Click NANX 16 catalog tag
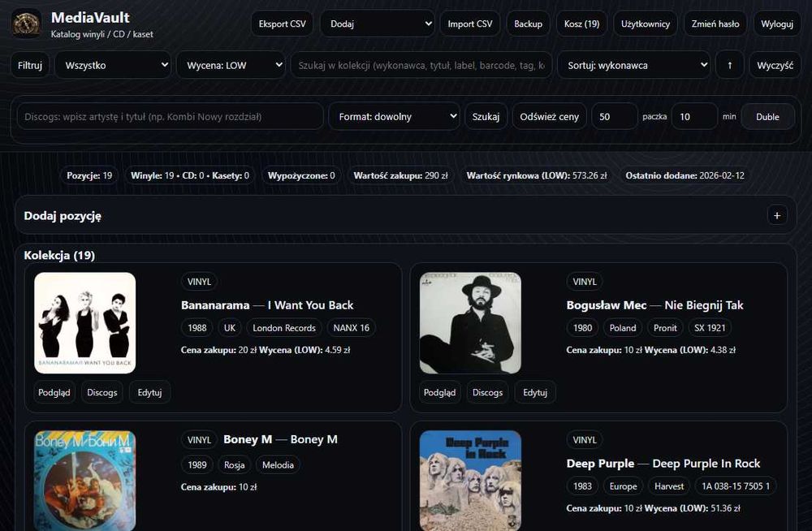The width and height of the screenshot is (812, 531). point(351,328)
